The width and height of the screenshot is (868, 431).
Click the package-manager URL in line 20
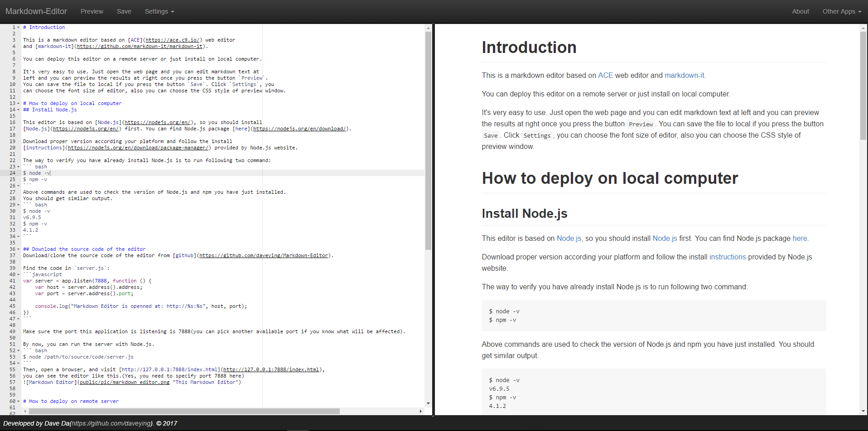138,148
